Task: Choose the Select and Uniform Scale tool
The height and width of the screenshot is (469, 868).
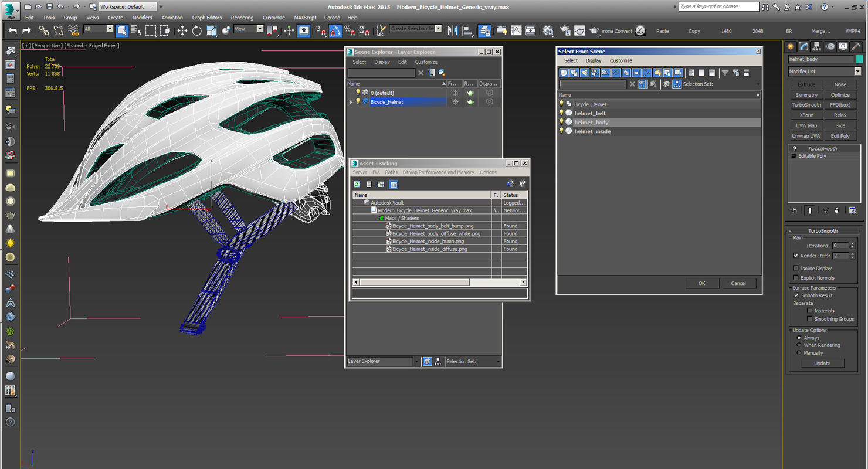Action: (x=212, y=30)
